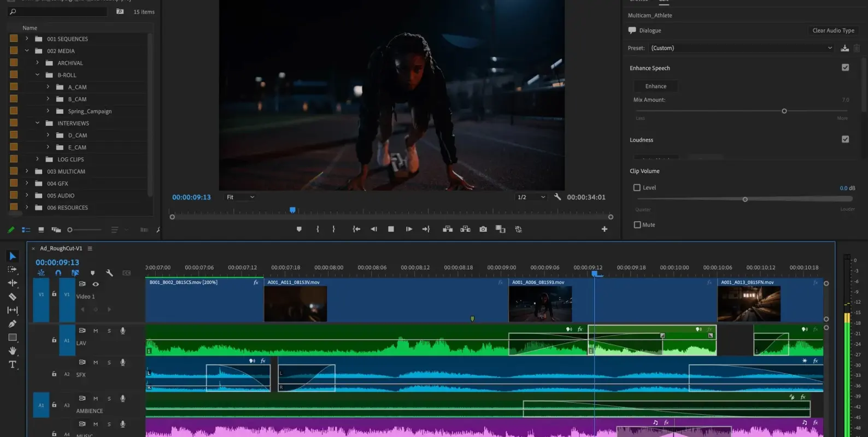Viewport: 868px width, 437px height.
Task: Collapse the 002 MEDIA bin
Action: (27, 51)
